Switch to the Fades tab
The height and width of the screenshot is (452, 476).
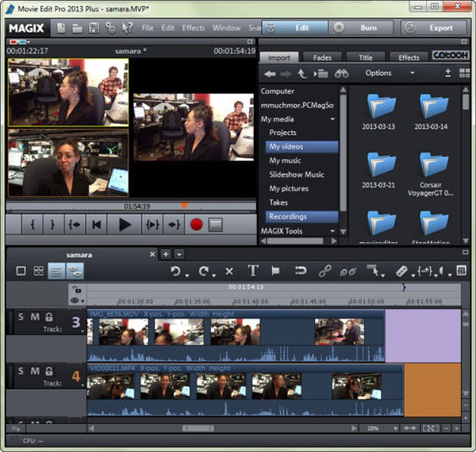pos(322,58)
